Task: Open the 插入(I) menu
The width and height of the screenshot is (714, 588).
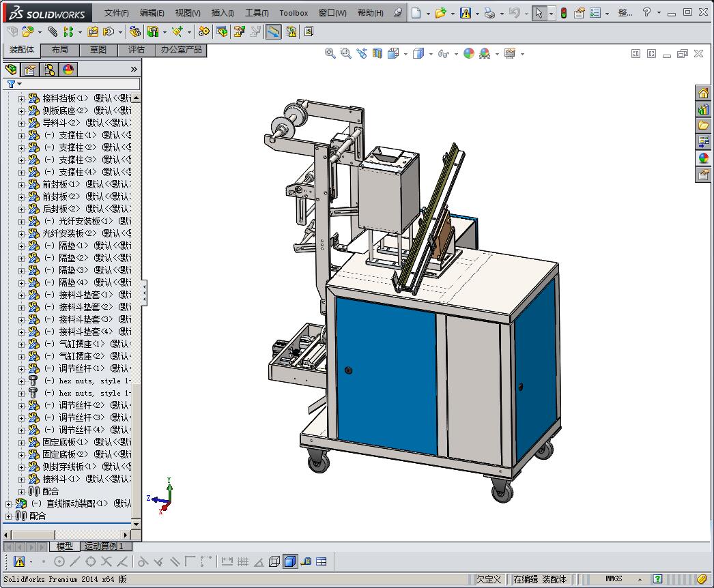Action: coord(223,13)
